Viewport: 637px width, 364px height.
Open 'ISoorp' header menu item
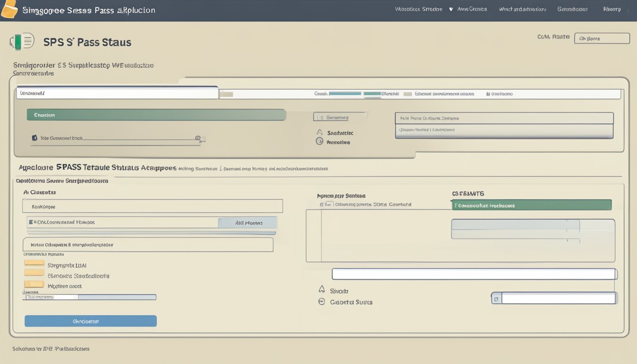pyautogui.click(x=612, y=9)
